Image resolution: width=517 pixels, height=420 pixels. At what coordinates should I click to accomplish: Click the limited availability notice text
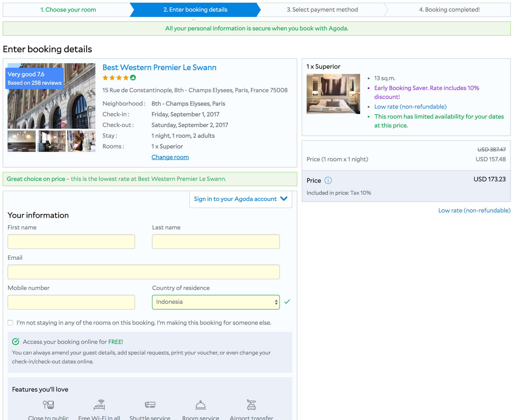(439, 121)
